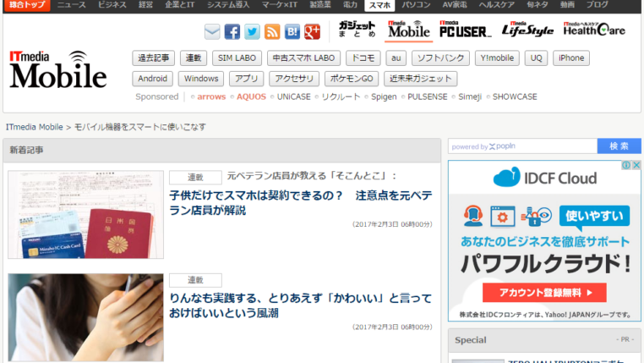Click the Windows category button

(x=201, y=79)
